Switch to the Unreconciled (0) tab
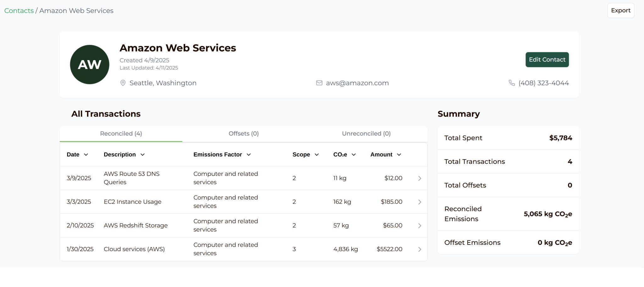644x287 pixels. (x=366, y=134)
